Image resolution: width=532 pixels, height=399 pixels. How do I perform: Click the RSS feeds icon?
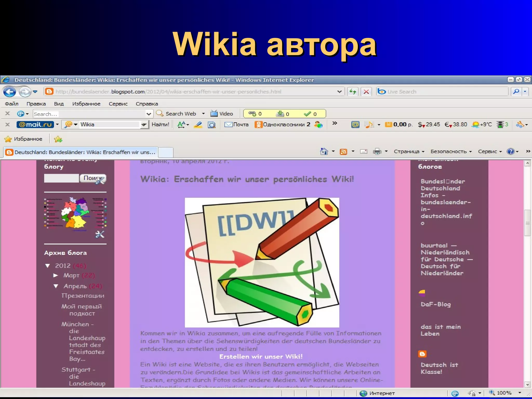[343, 151]
